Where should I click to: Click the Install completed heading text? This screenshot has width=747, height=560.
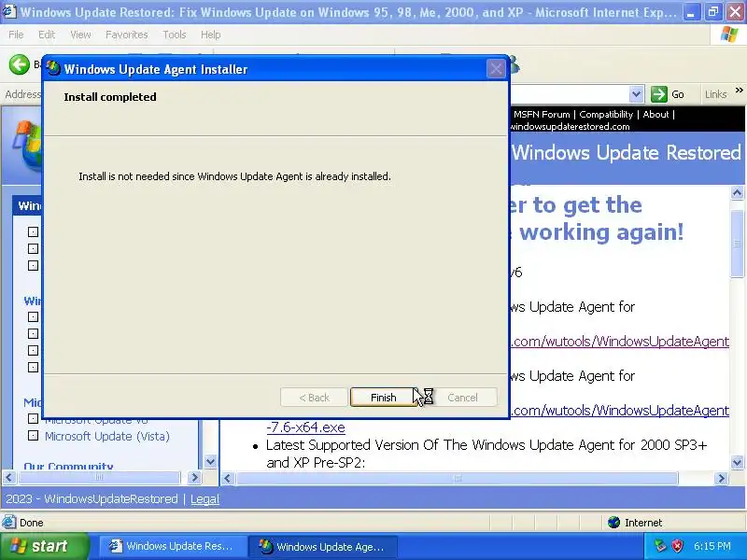point(110,97)
